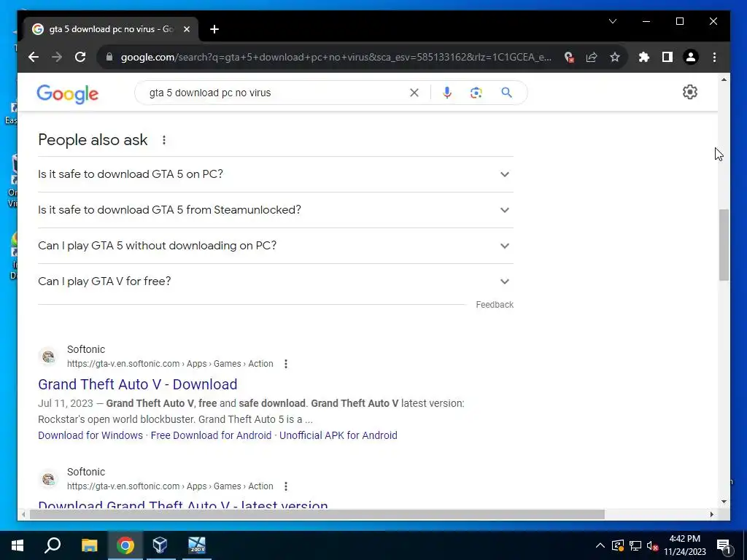Share this page using the share icon

tap(592, 57)
